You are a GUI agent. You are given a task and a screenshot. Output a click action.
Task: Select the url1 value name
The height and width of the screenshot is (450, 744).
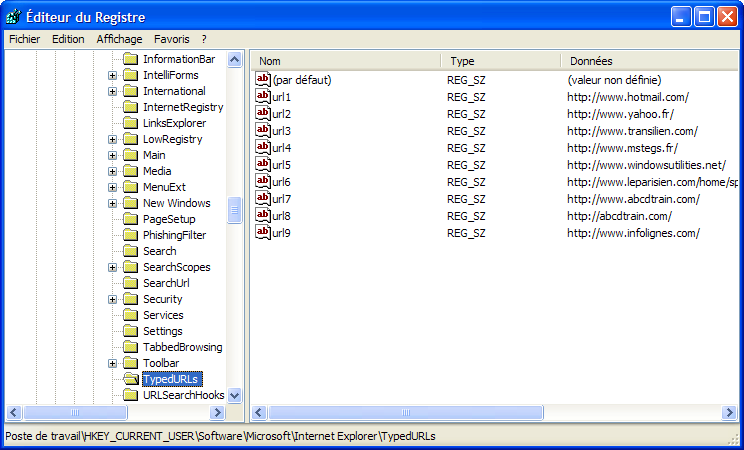click(281, 97)
